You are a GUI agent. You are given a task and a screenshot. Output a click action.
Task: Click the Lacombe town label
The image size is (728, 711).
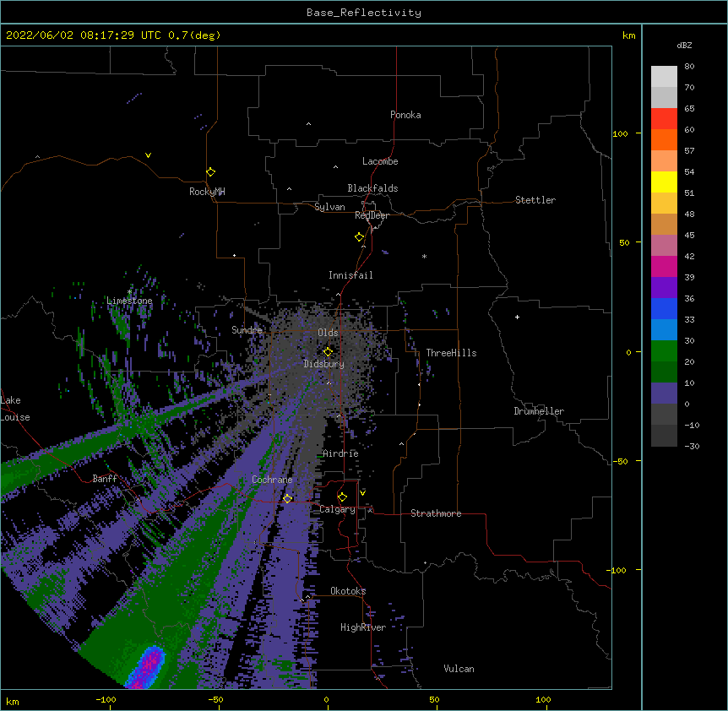pos(380,161)
